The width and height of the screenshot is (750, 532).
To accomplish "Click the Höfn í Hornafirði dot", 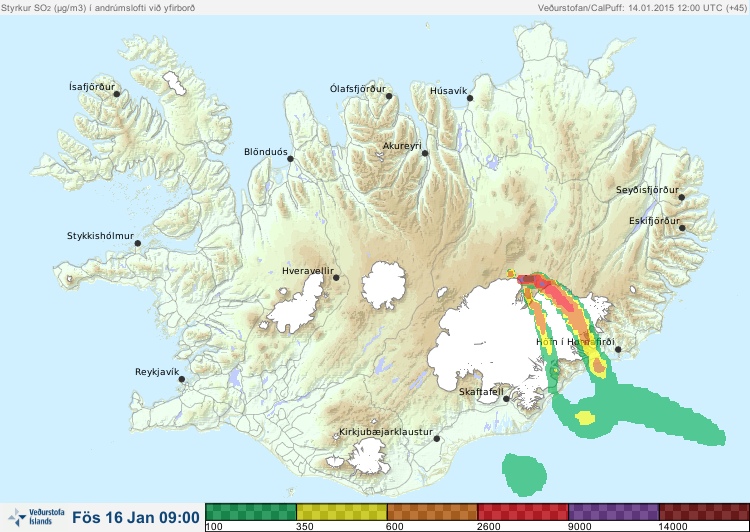I will pyautogui.click(x=618, y=349).
